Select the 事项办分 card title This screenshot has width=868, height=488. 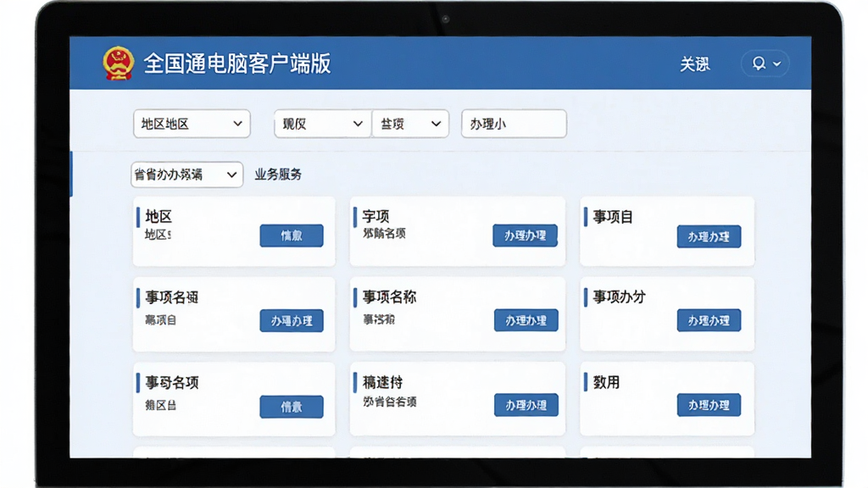pos(620,297)
